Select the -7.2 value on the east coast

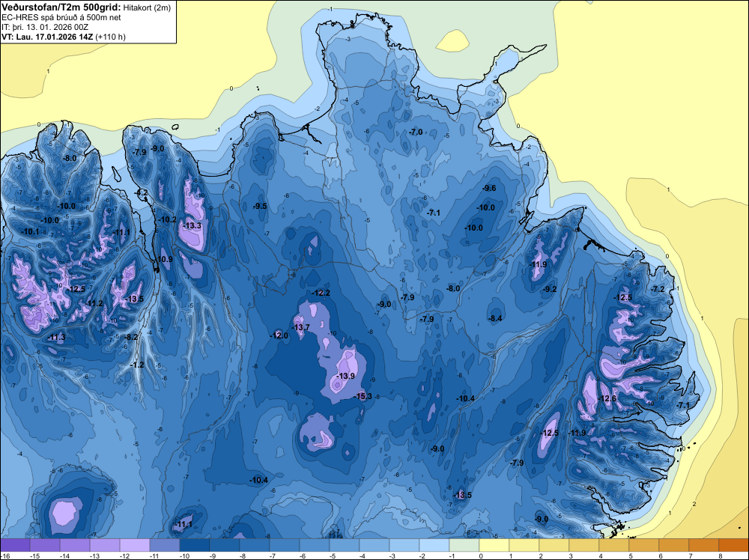point(658,289)
